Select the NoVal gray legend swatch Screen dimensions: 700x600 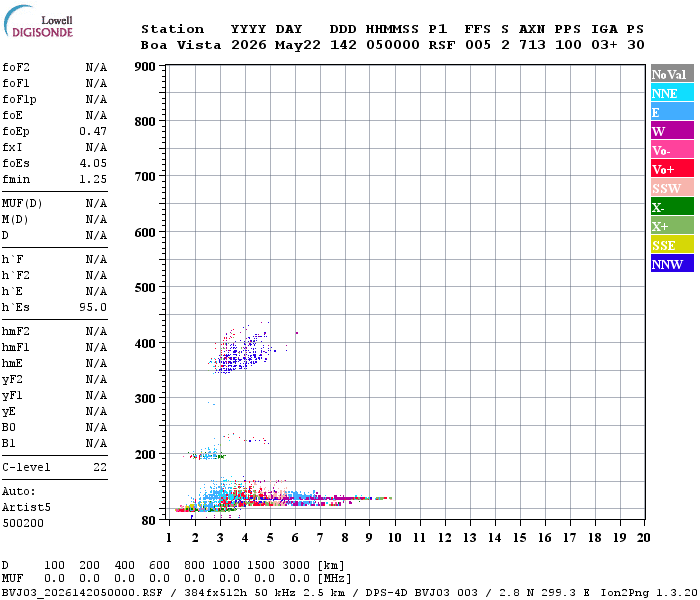click(672, 74)
